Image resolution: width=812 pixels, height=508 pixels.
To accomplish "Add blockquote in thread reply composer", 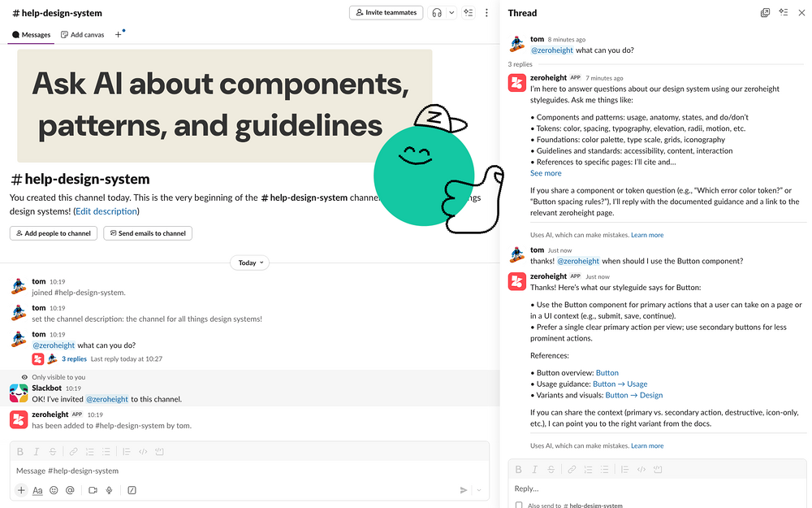I will coord(624,469).
